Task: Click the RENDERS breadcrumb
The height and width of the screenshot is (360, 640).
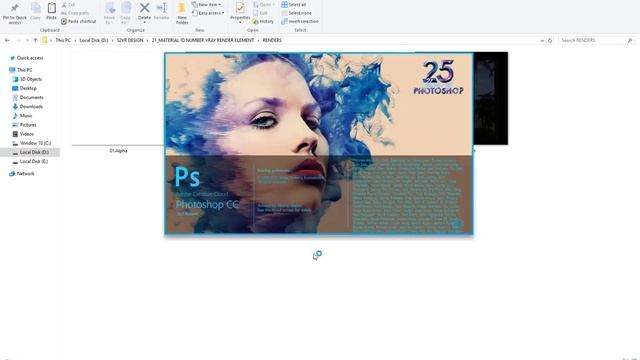Action: [x=272, y=40]
